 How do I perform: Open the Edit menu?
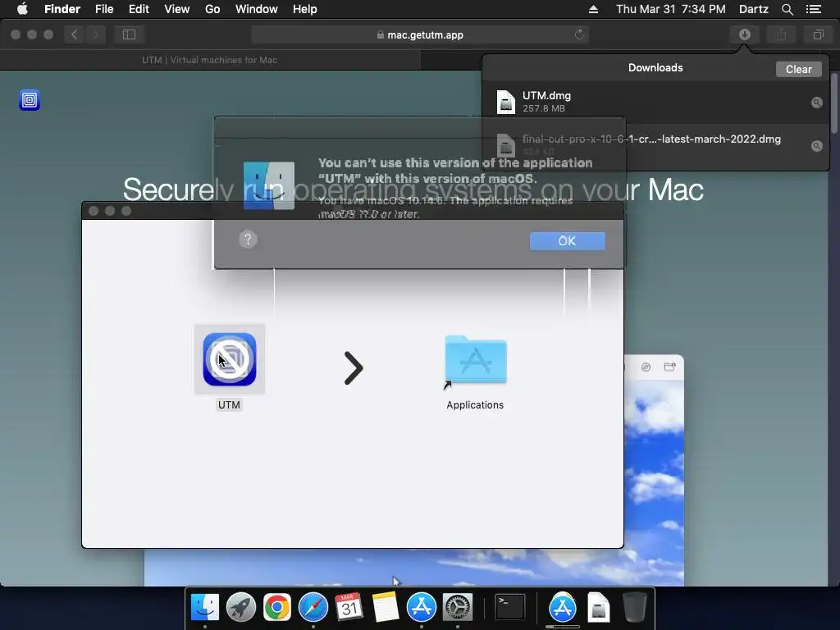click(139, 9)
